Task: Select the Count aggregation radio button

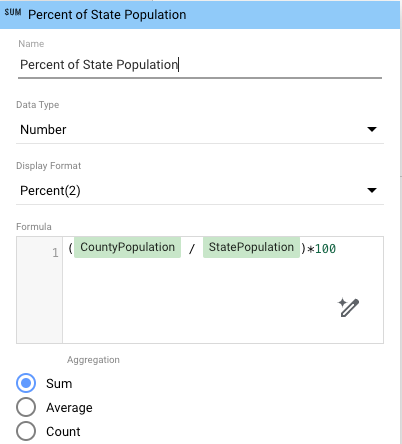Action: point(26,431)
